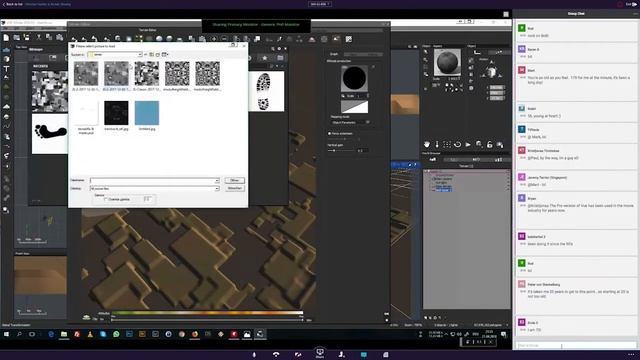The height and width of the screenshot is (360, 640).
Task: Select the Text tool in left toolbar
Action: [7, 69]
